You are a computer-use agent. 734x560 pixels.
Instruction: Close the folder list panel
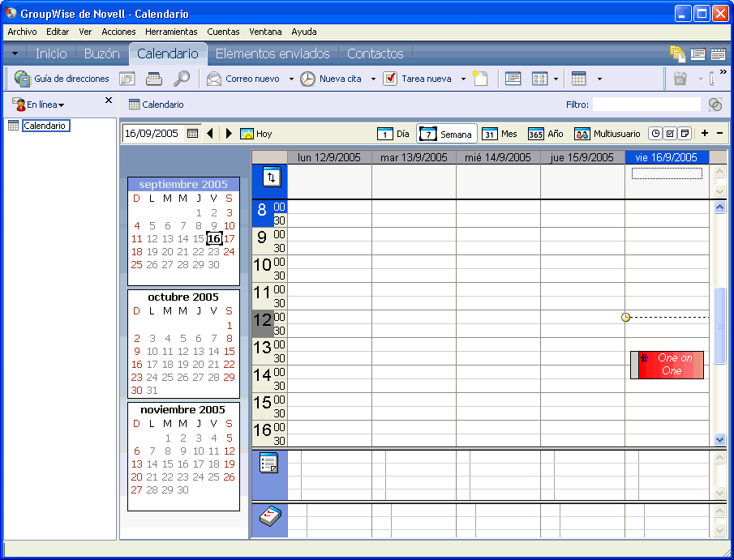(x=109, y=100)
